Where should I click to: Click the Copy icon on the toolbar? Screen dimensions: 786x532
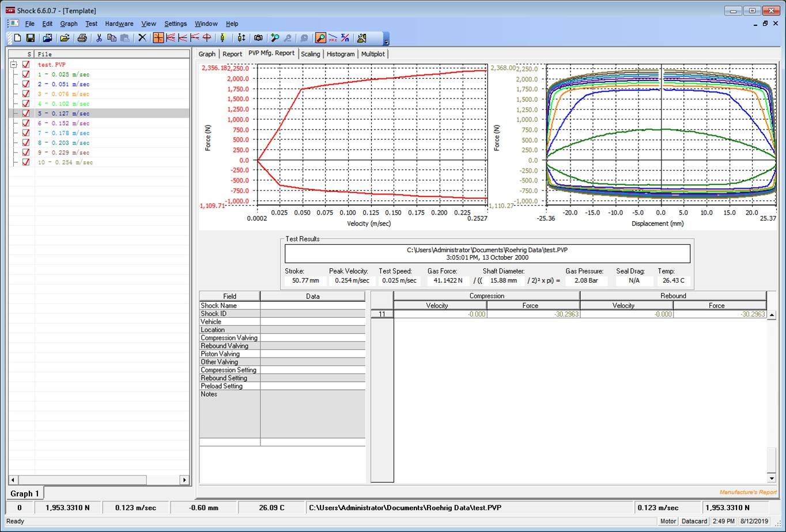coord(113,38)
